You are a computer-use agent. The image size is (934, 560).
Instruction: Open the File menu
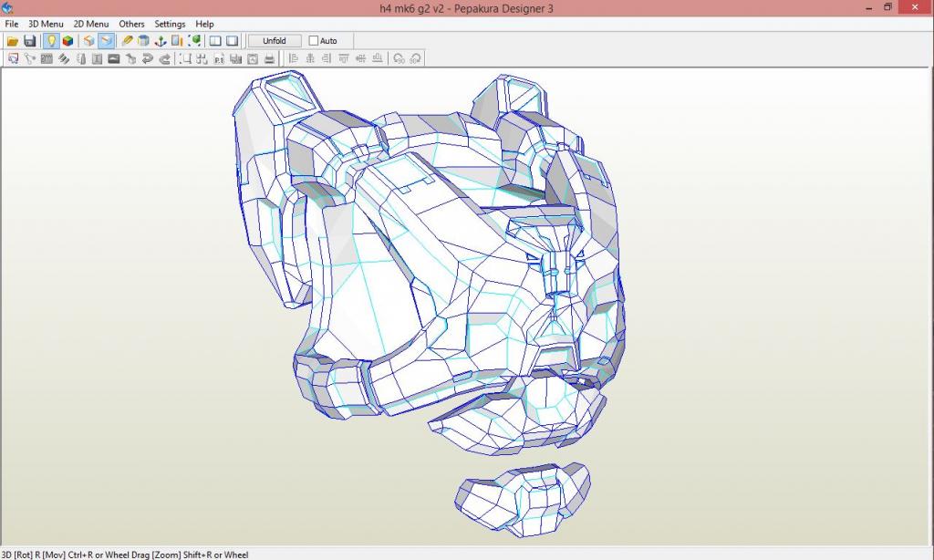pos(12,24)
